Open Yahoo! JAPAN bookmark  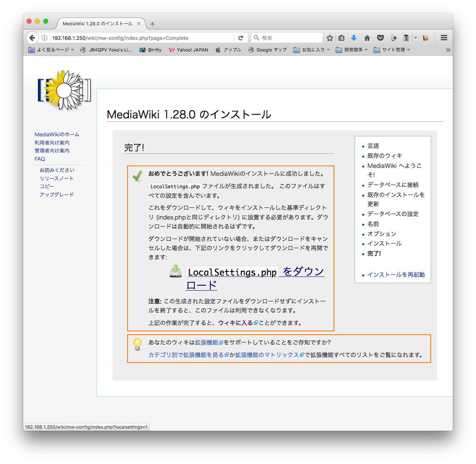(x=189, y=50)
